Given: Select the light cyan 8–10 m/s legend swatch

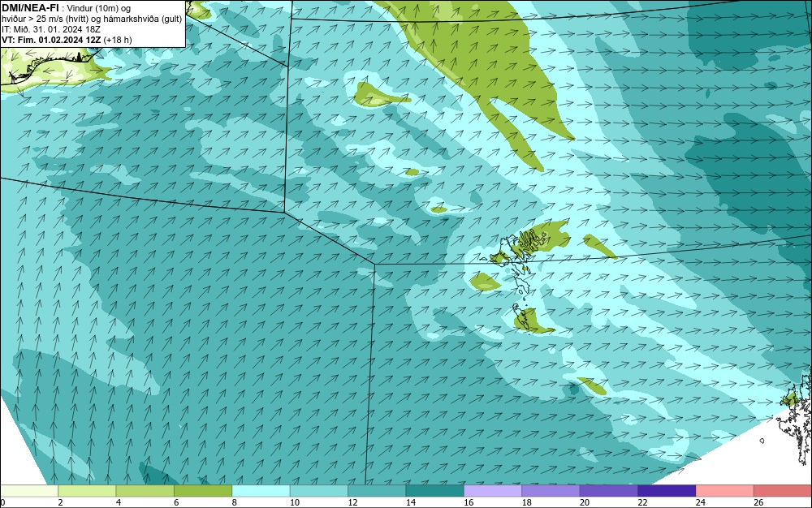Looking at the screenshot, I should pos(261,491).
